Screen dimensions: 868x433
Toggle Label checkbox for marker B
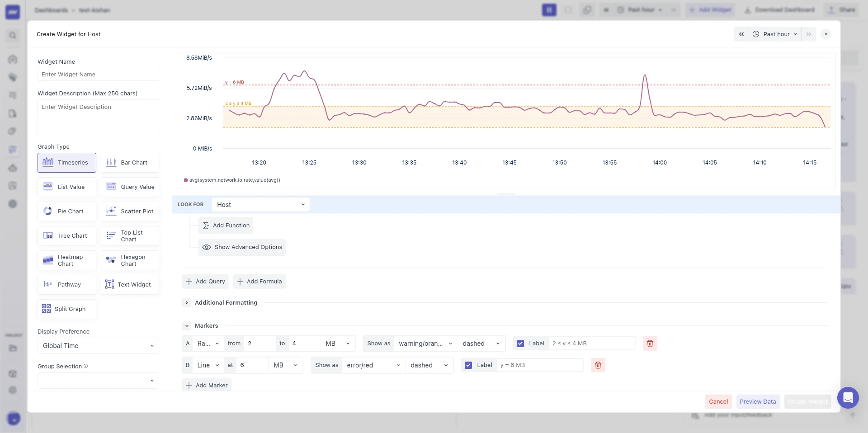tap(468, 365)
